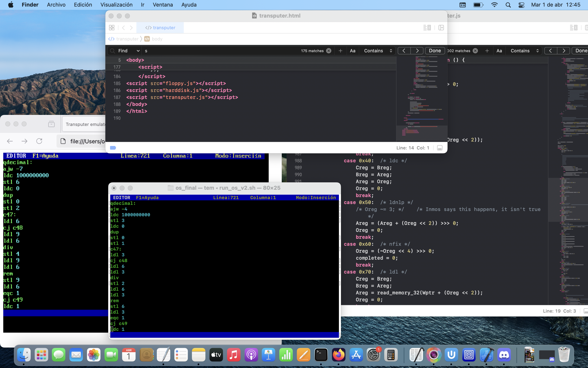Open Numbers in the dock
This screenshot has width=588, height=368.
point(286,355)
